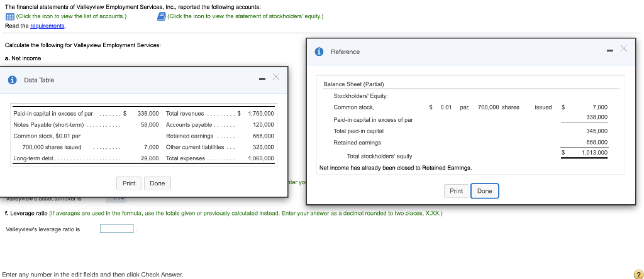Click Accounts payable value 120,000
This screenshot has height=279, width=644.
[x=264, y=124]
